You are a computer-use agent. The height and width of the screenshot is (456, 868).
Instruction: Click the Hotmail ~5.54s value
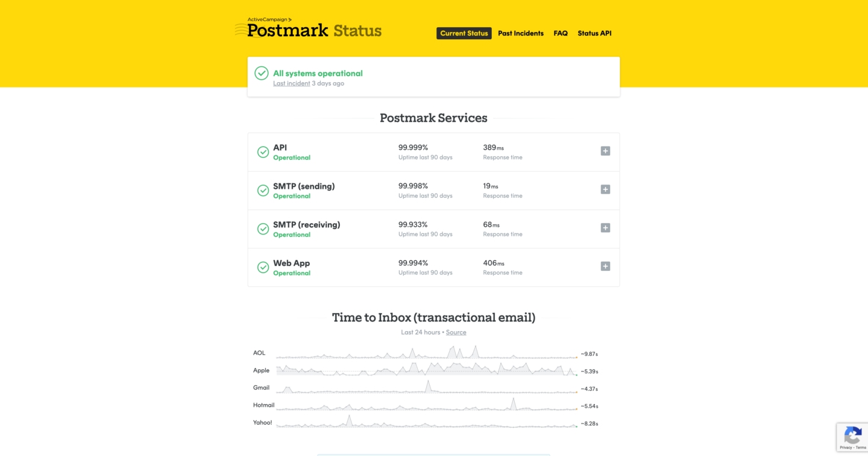(590, 407)
